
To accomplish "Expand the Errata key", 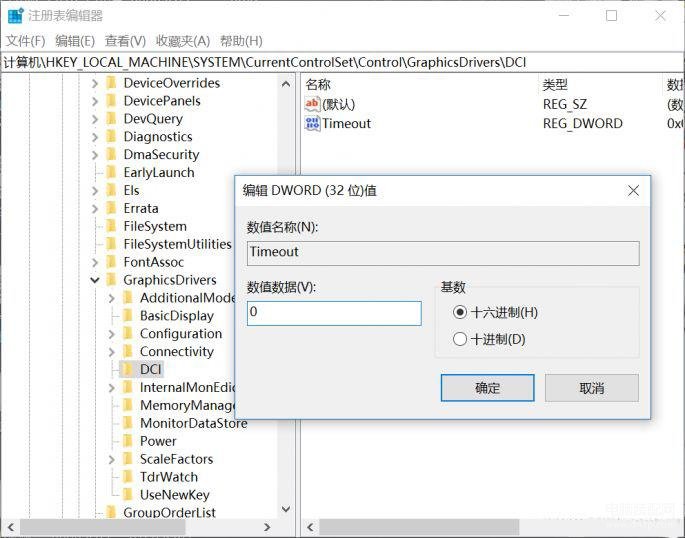I will point(95,208).
